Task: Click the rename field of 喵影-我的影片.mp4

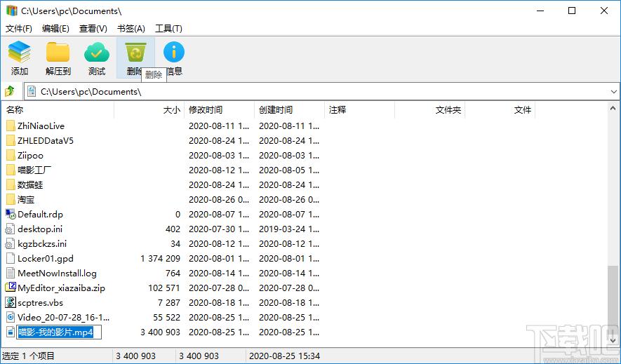Action: [x=59, y=332]
